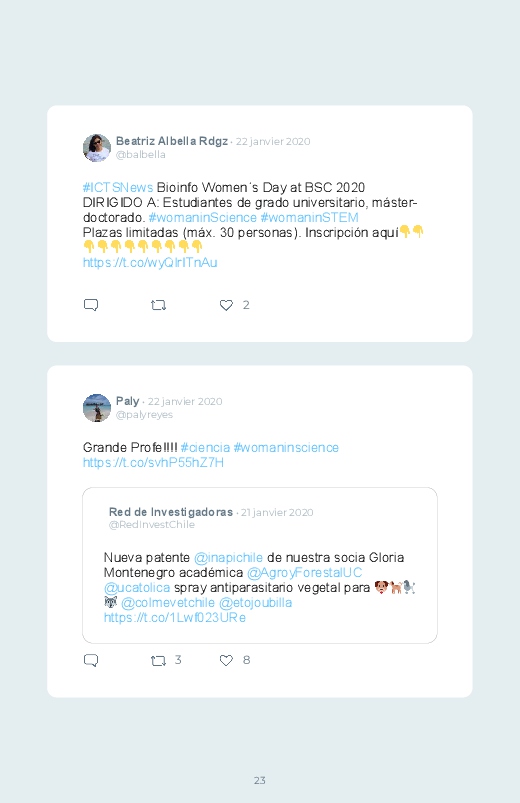520x803 pixels.
Task: Open the #ciencia hashtag
Action: [x=205, y=448]
